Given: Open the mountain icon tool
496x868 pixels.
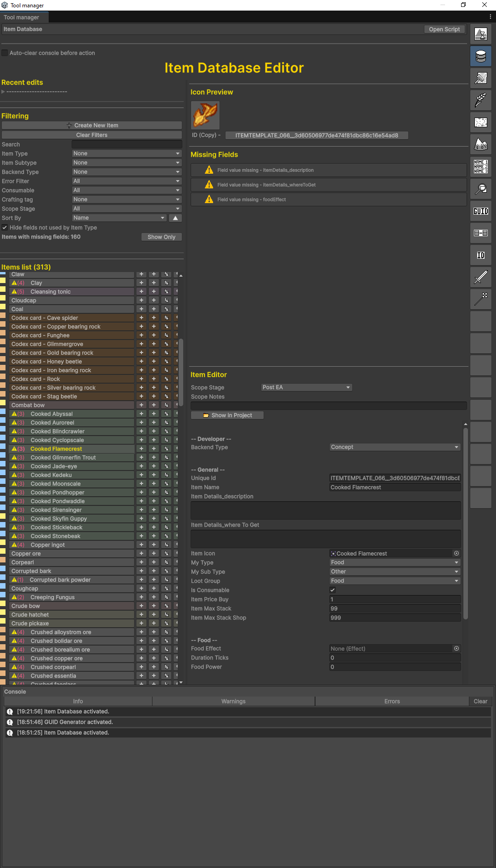Looking at the screenshot, I should (481, 144).
